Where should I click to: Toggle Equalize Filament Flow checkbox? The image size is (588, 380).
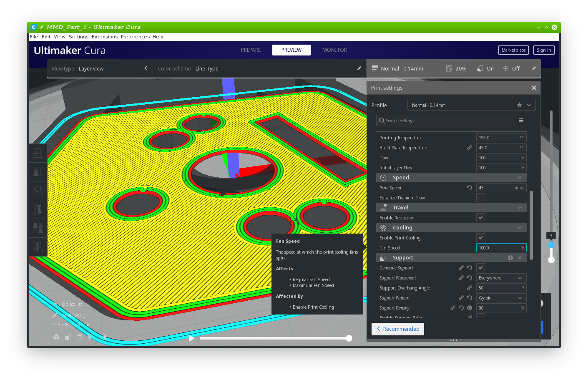tap(481, 198)
